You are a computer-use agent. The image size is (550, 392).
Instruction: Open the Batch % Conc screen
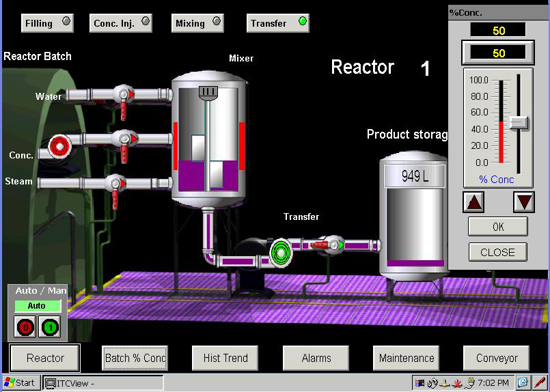[135, 358]
